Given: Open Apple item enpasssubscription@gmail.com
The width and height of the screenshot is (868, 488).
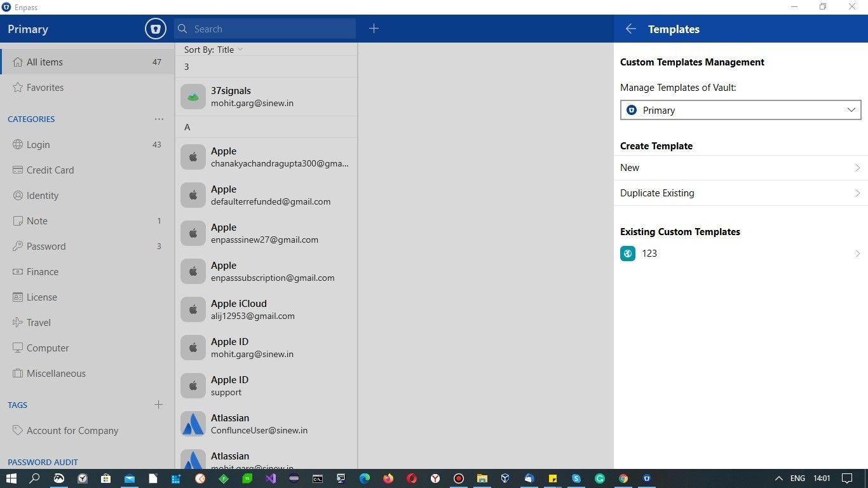Looking at the screenshot, I should [x=266, y=271].
